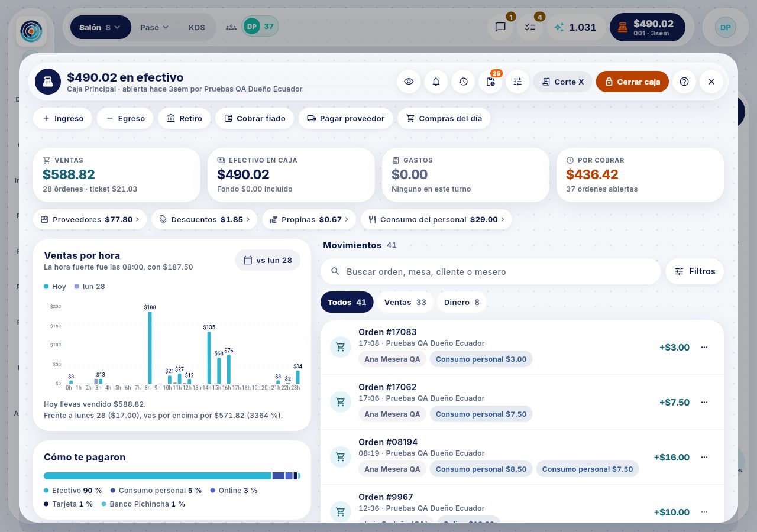Viewport: 757px width, 532px height.
Task: Expand the Salón 8 dropdown
Action: 101,27
